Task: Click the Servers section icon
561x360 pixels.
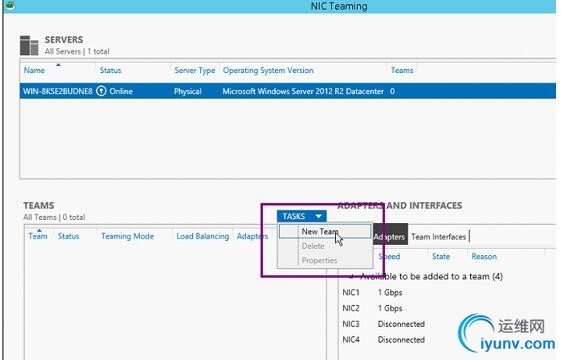Action: 29,45
